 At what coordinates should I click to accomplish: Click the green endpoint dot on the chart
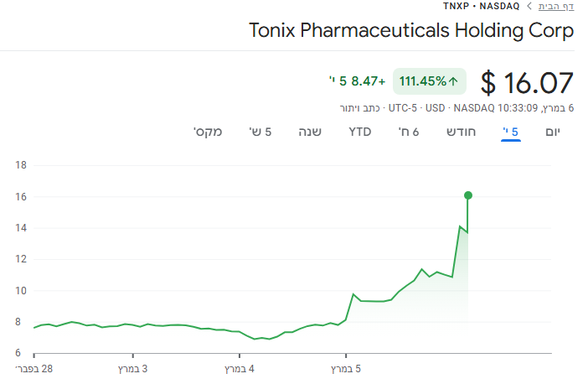468,195
